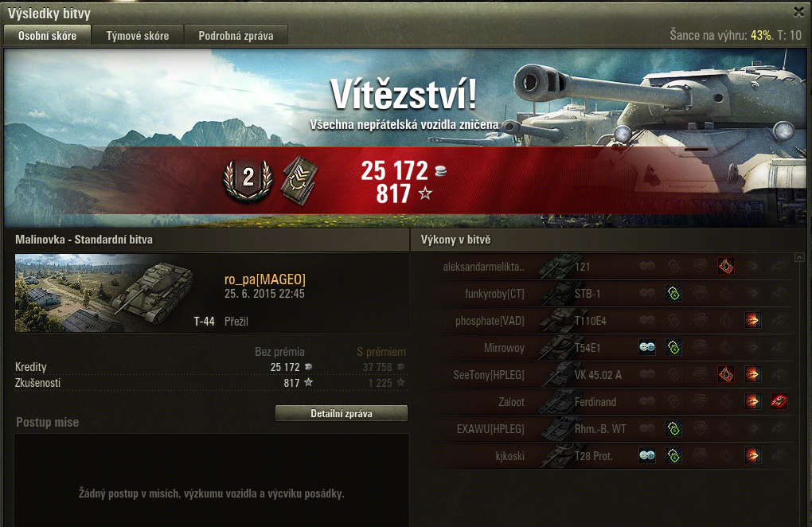
Task: Click the T-44 Malinovka map thumbnail
Action: click(116, 292)
